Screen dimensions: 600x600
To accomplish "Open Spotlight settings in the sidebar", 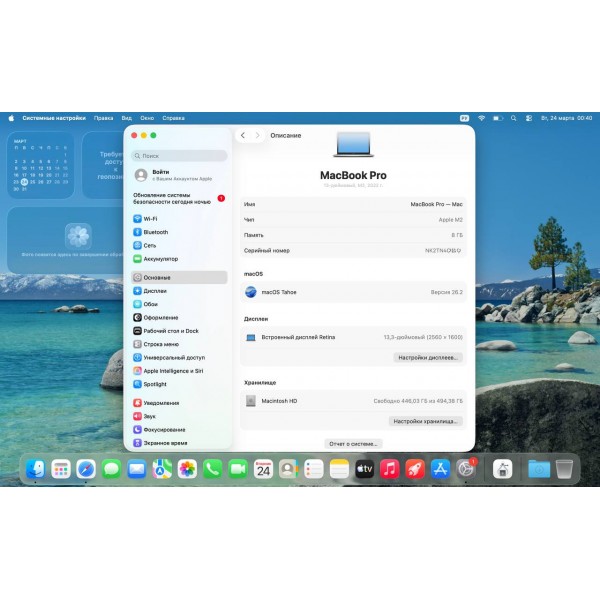I will click(155, 384).
